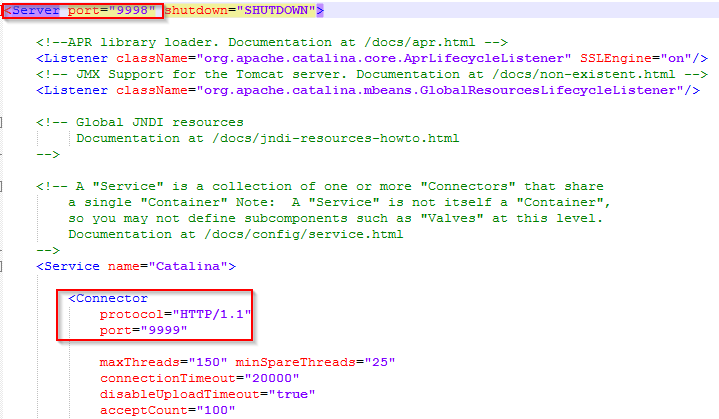This screenshot has width=719, height=419.
Task: Click the <Listener tag for GlobalResourcesLifecycleListener
Action: pyautogui.click(x=72, y=91)
